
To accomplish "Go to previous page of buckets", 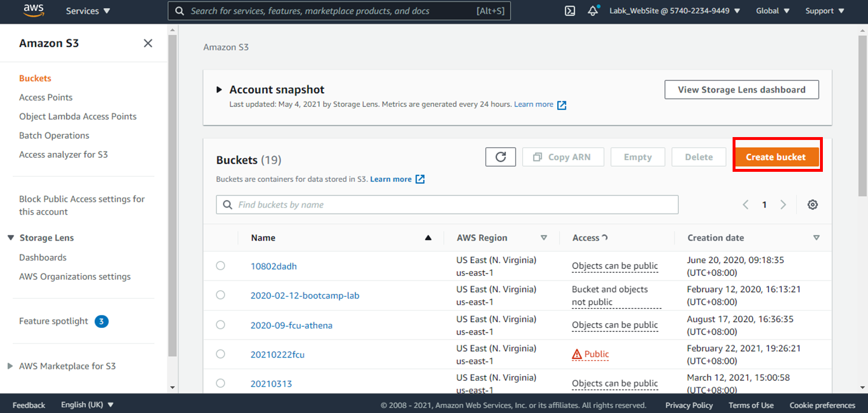I will [745, 205].
